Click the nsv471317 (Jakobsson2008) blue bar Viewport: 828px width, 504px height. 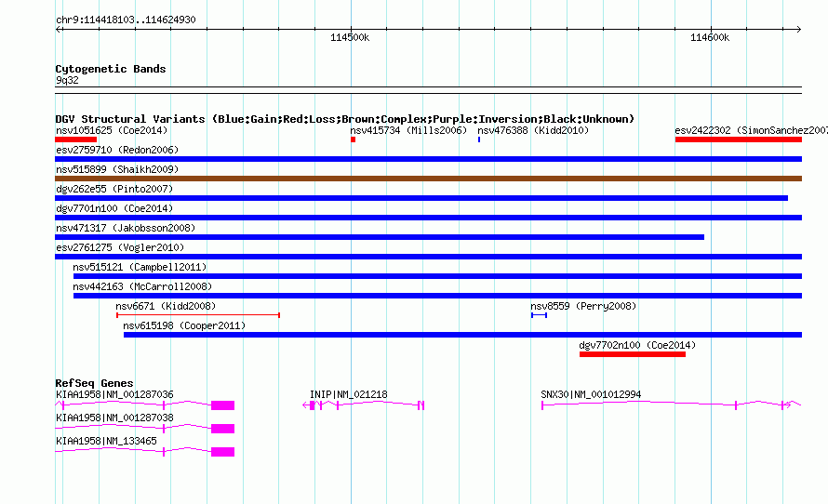point(380,237)
